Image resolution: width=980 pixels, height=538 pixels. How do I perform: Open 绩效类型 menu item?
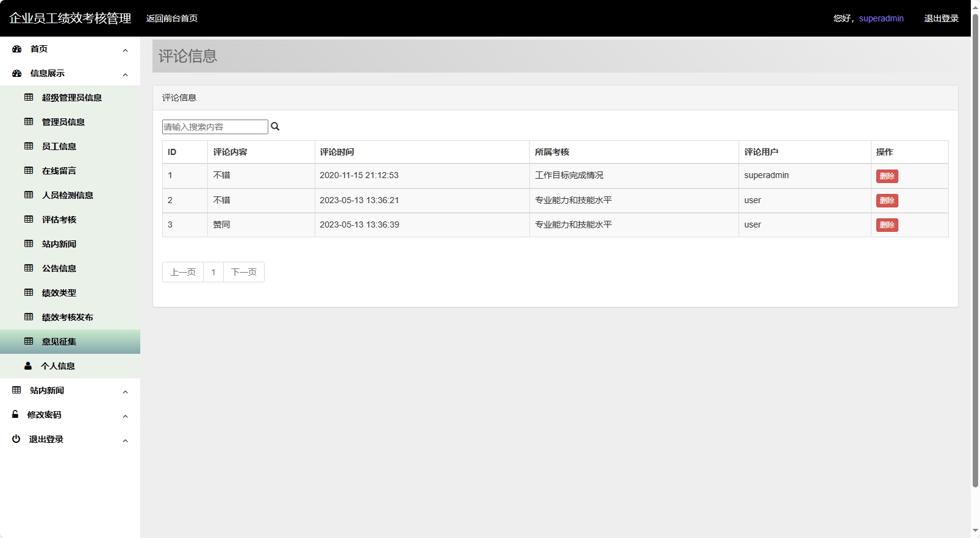click(70, 293)
